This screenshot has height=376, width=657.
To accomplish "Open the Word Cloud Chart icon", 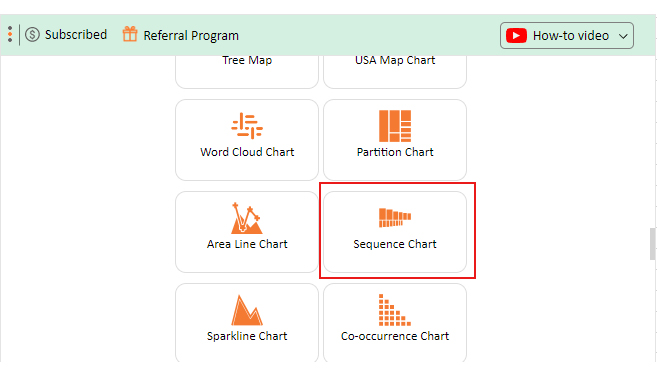I will point(247,125).
